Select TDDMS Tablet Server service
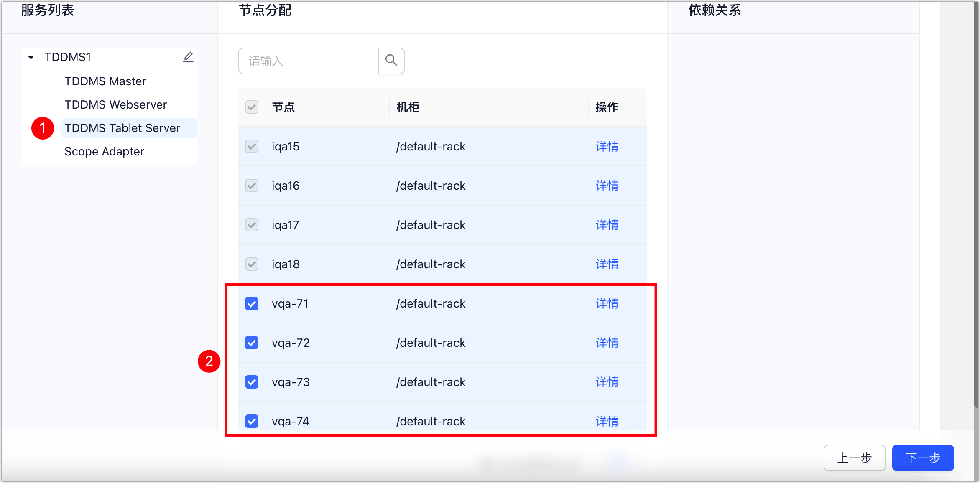980x483 pixels. 129,128
